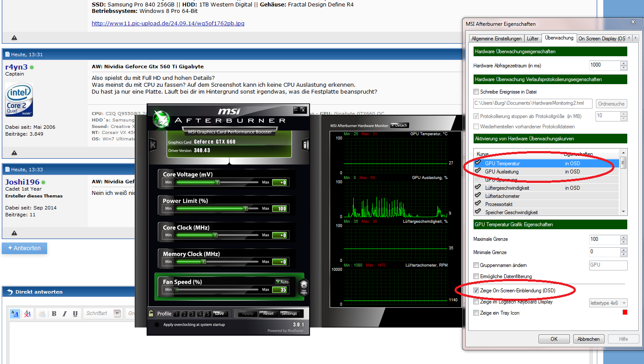Open the pic-upload.de image link
Image resolution: width=644 pixels, height=364 pixels.
168,24
